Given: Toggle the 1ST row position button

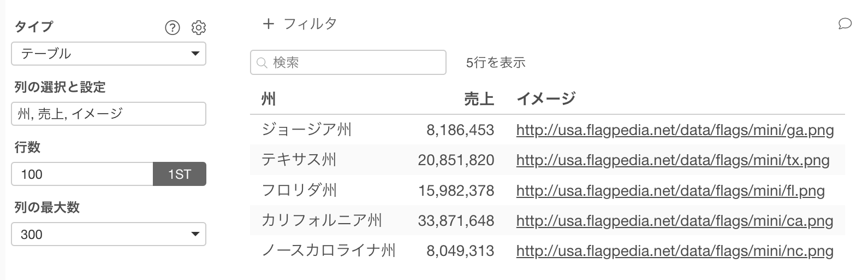Looking at the screenshot, I should coord(180,174).
